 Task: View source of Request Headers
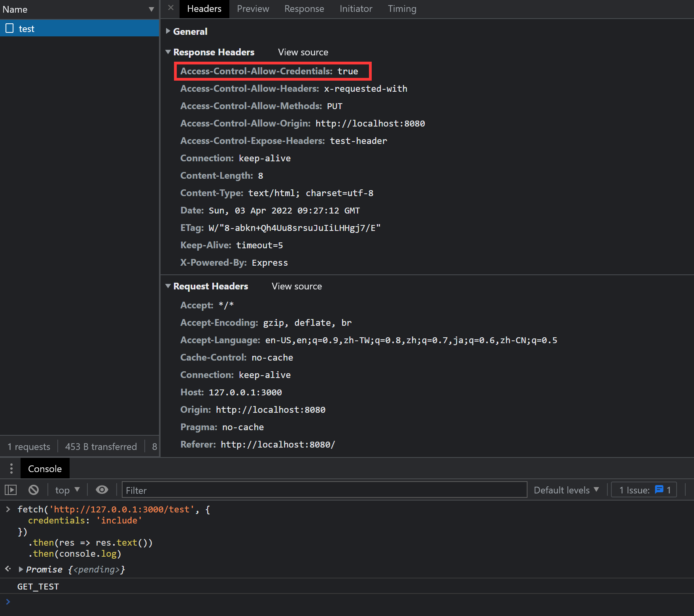(297, 286)
